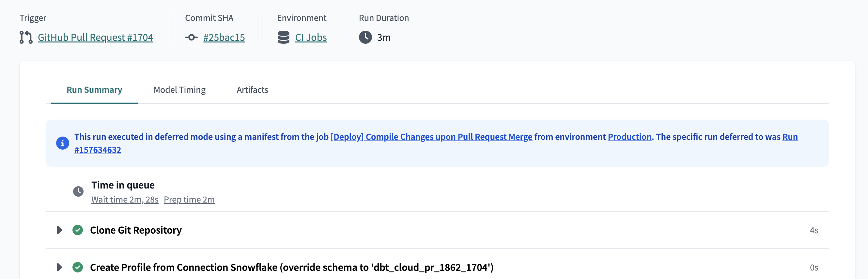Click the Run Duration clock icon
The width and height of the screenshot is (868, 279).
365,38
